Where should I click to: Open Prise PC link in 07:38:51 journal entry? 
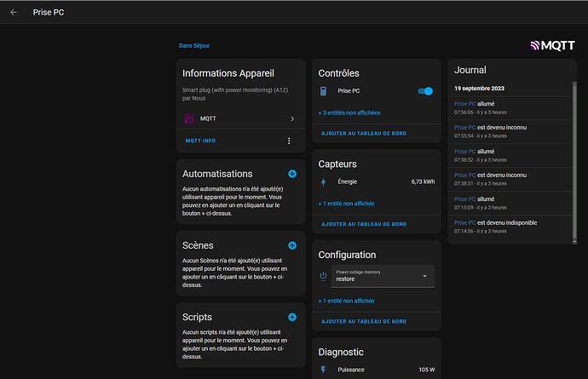[x=465, y=175]
